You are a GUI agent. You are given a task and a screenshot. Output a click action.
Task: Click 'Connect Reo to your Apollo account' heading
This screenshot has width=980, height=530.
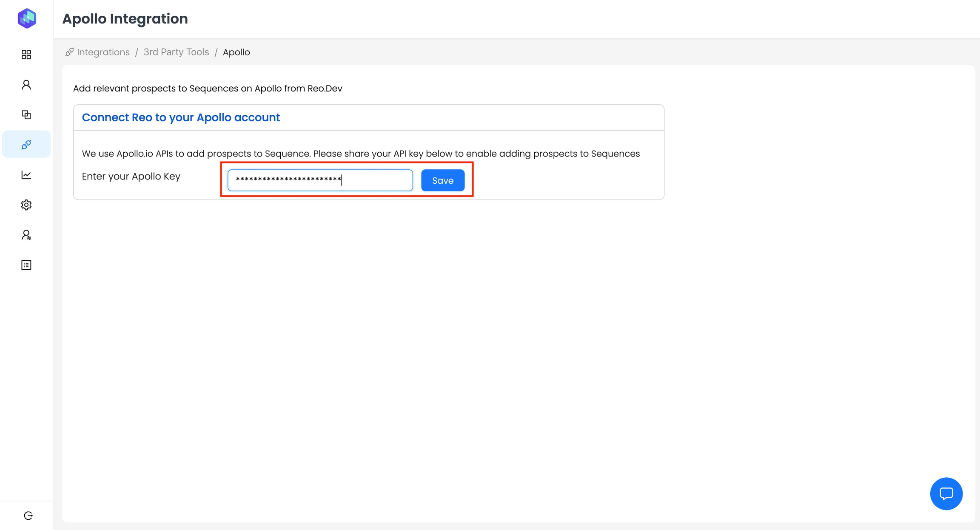pyautogui.click(x=181, y=117)
